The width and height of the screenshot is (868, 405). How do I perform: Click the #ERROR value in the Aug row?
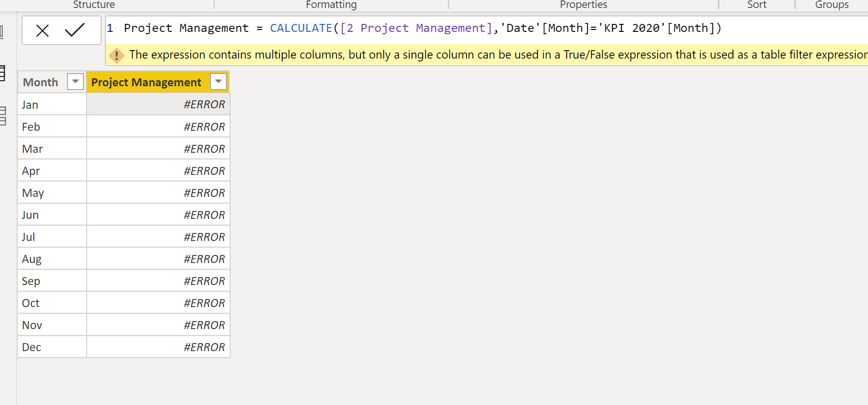pos(204,259)
